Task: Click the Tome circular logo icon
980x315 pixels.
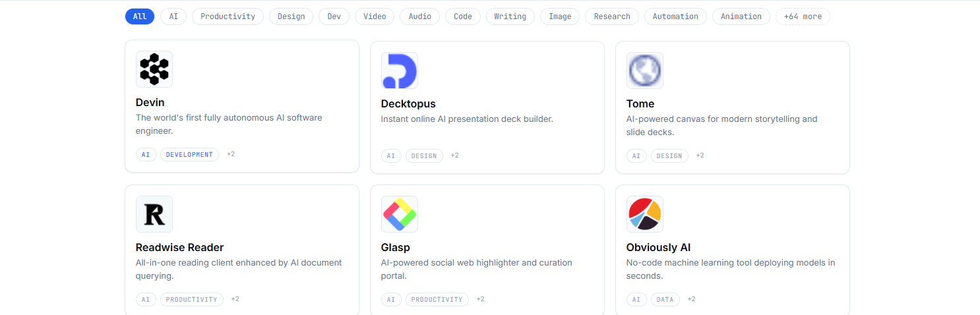Action: 645,71
